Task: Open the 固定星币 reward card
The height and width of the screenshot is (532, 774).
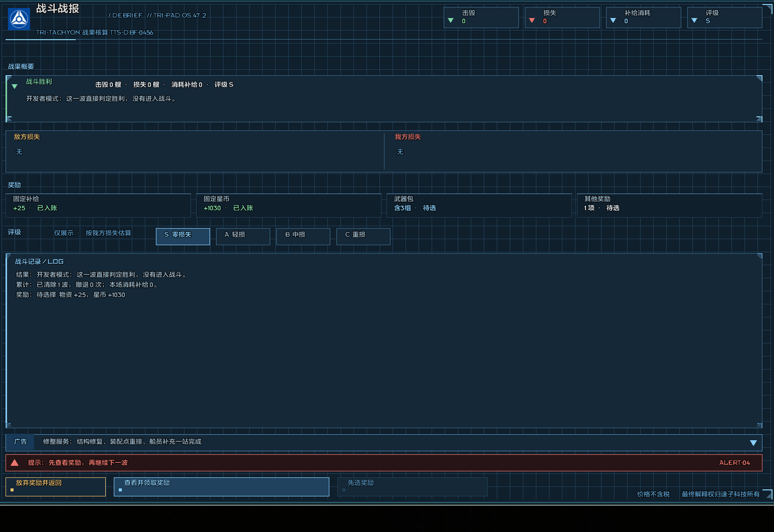Action: point(289,205)
